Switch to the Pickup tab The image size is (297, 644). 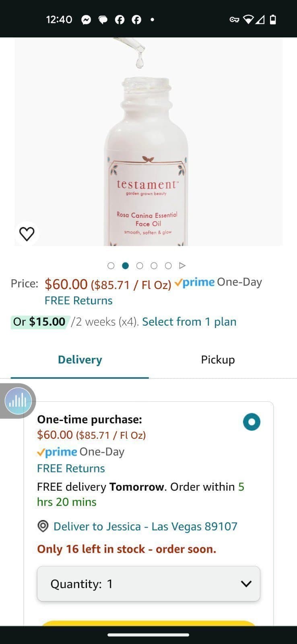(218, 359)
